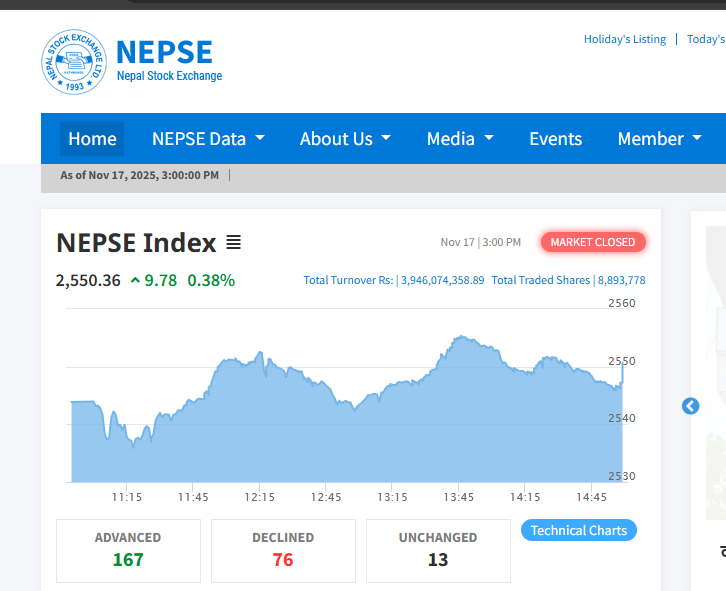Open the Events menu item
Screen dimensions: 726x591
pyautogui.click(x=555, y=139)
